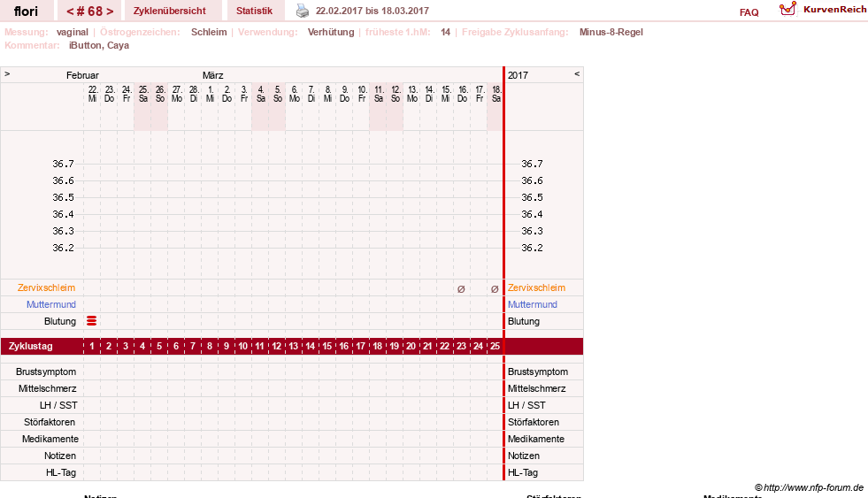This screenshot has width=868, height=498.
Task: Click the Zyklustag row label
Action: pos(30,347)
